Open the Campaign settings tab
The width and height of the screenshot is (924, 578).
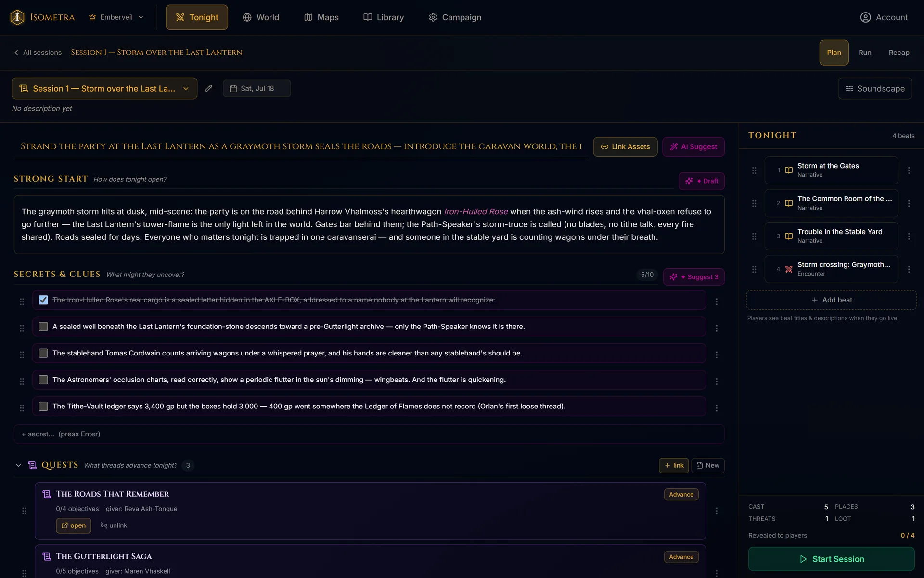point(455,17)
